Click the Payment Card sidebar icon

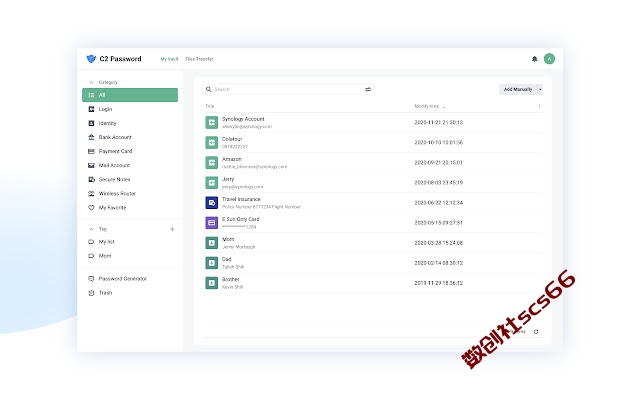91,151
